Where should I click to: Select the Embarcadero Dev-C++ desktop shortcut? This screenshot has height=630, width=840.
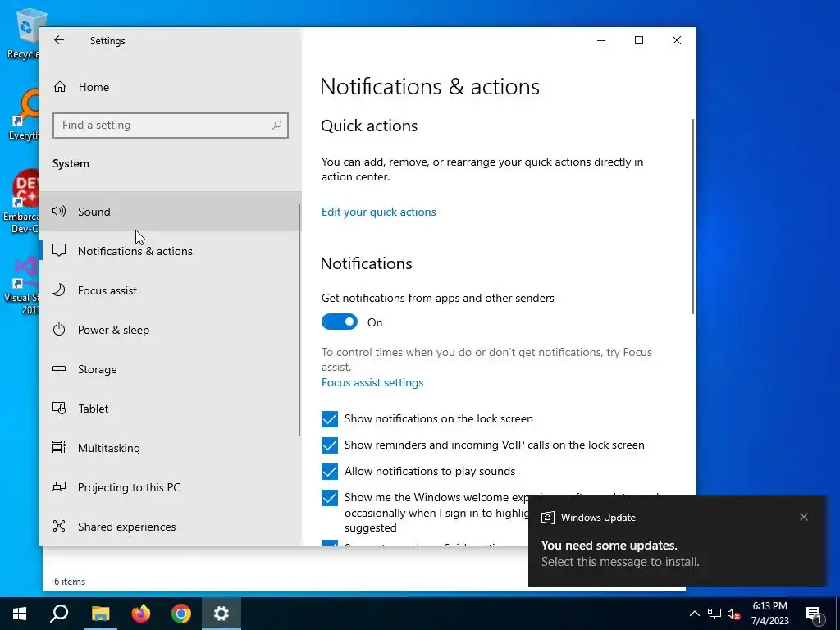21,202
